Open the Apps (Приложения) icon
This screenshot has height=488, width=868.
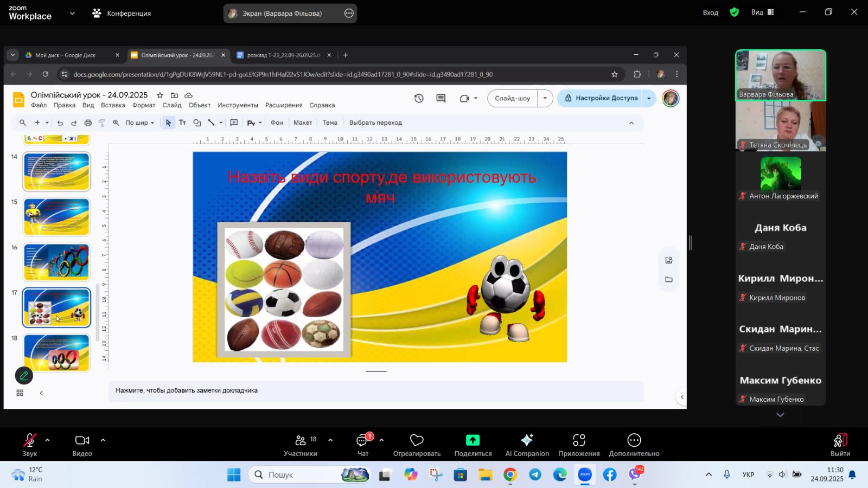coord(579,440)
